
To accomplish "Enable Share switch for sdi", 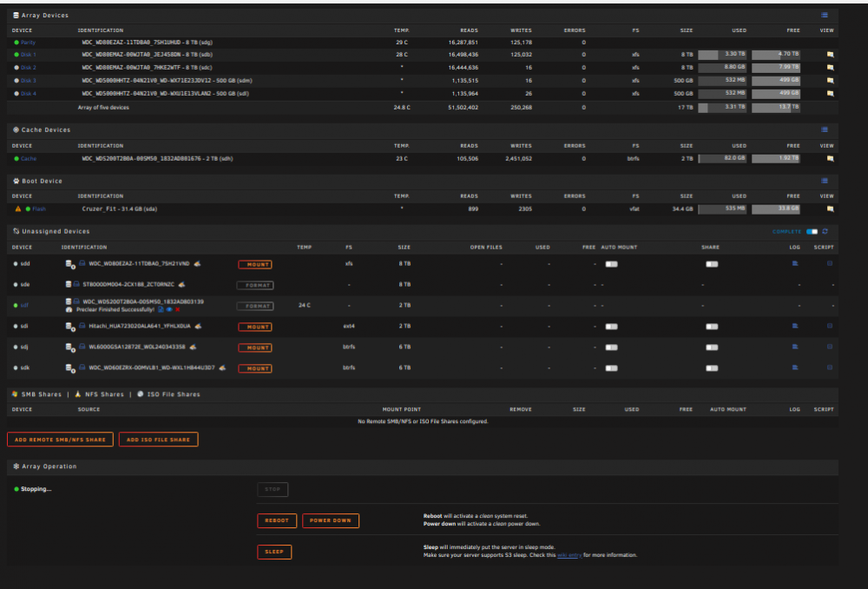I will (712, 327).
